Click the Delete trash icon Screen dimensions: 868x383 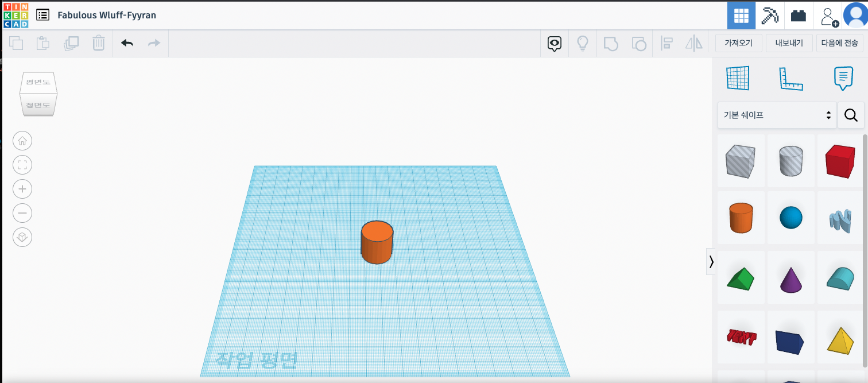(x=99, y=43)
